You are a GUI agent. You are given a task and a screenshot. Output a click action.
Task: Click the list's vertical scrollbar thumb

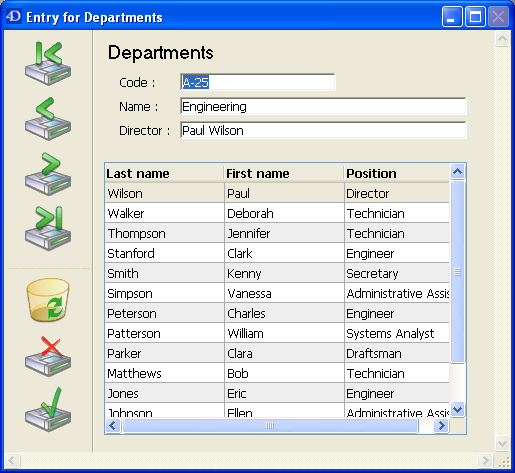[x=458, y=271]
